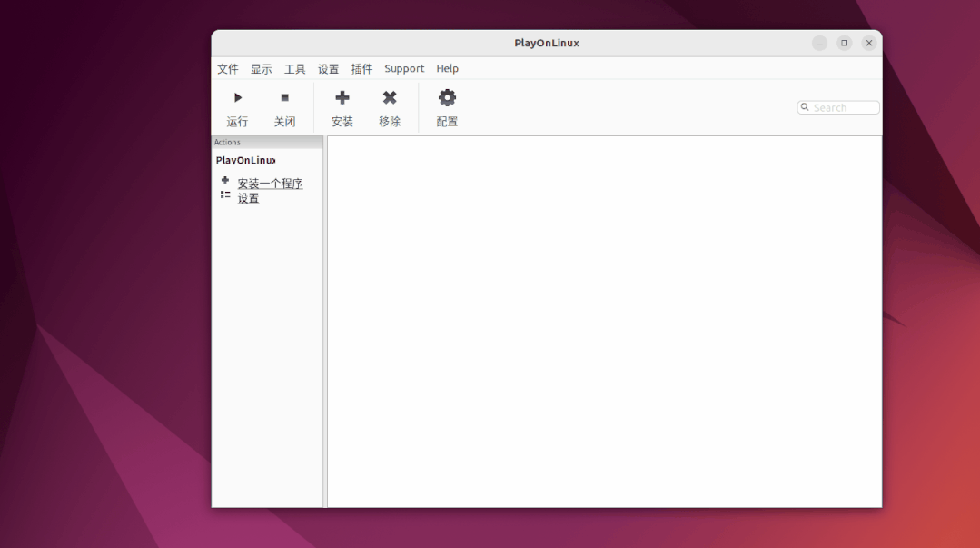Click the PlayOnLinux heading in the sidebar
980x548 pixels.
(x=245, y=160)
